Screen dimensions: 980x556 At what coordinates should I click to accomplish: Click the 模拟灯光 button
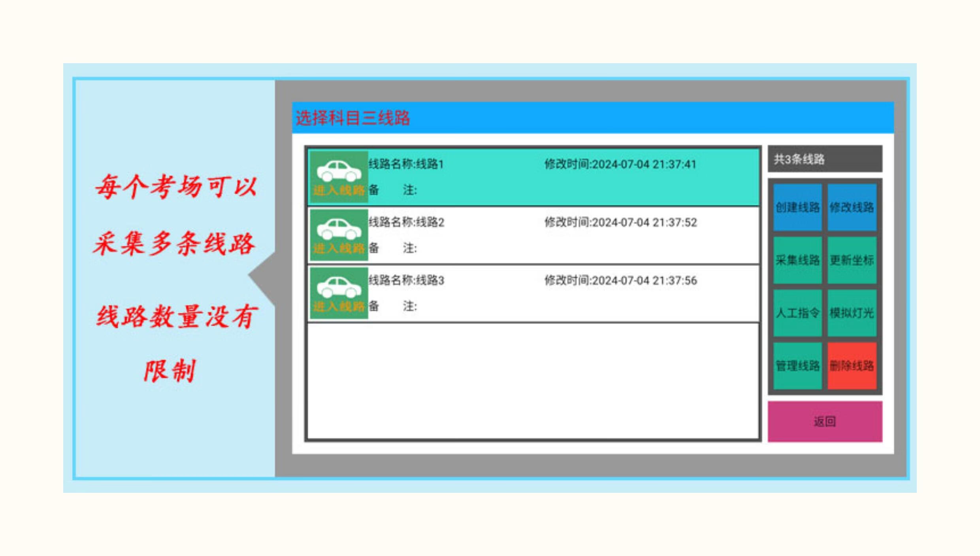coord(852,313)
